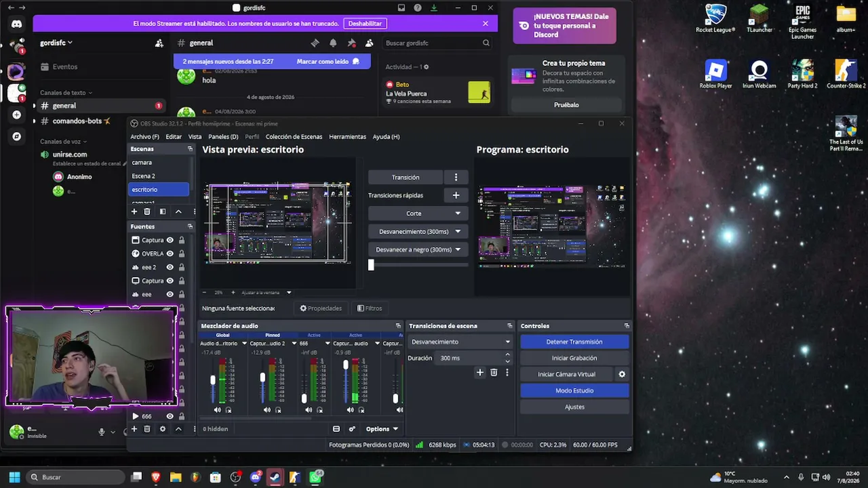Toggle Modo Estudio button
The height and width of the screenshot is (488, 868).
tap(574, 390)
